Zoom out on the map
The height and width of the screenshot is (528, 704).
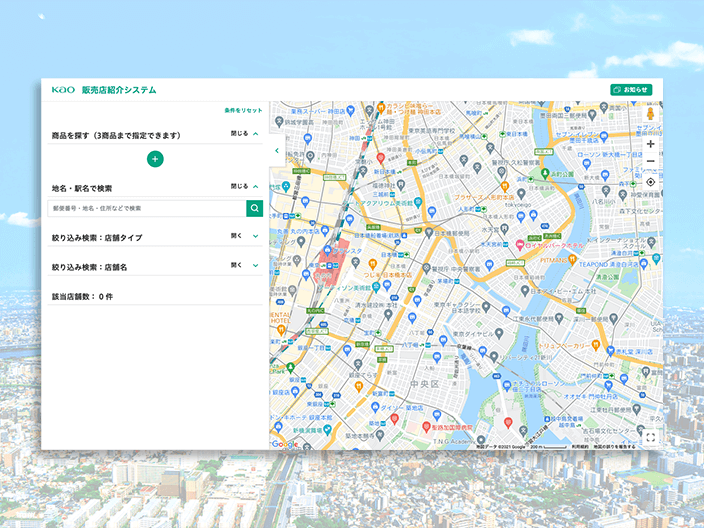pos(650,161)
